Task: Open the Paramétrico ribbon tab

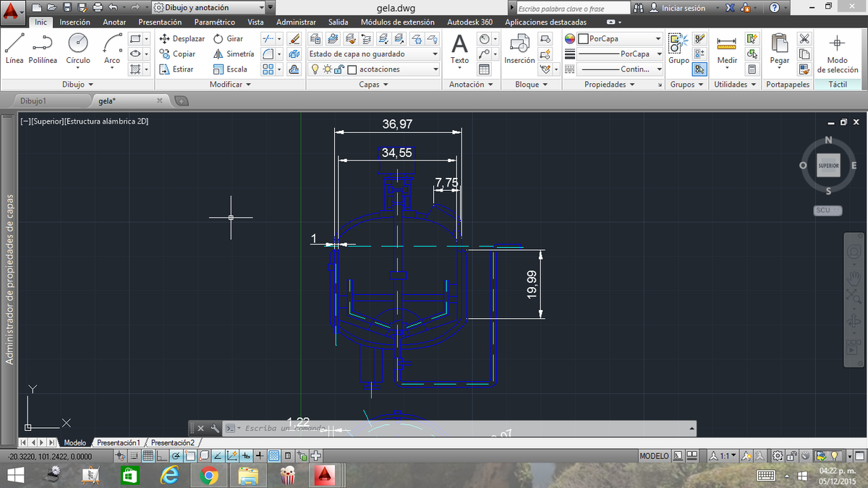Action: pyautogui.click(x=215, y=22)
